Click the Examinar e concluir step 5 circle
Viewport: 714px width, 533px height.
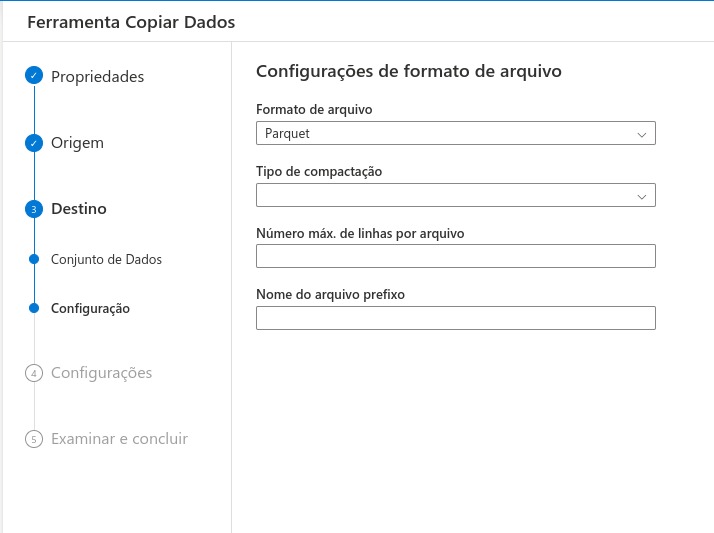[x=34, y=439]
